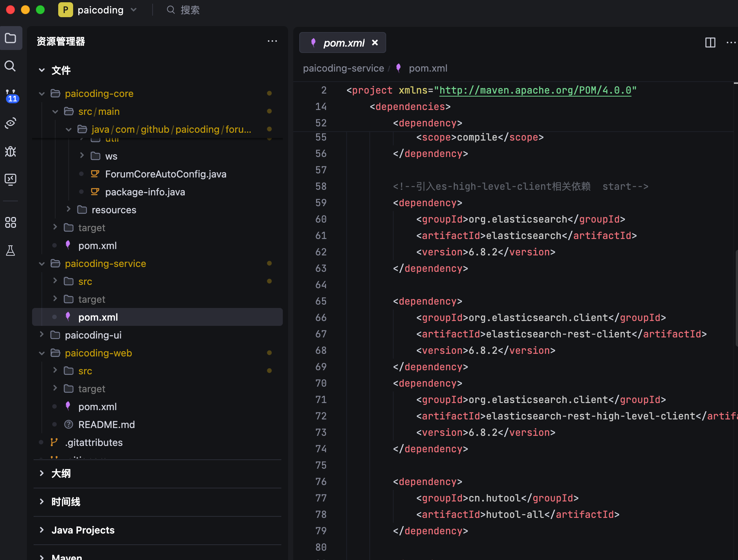The height and width of the screenshot is (560, 738).
Task: Expand the paicoding-ui folder
Action: [x=93, y=335]
